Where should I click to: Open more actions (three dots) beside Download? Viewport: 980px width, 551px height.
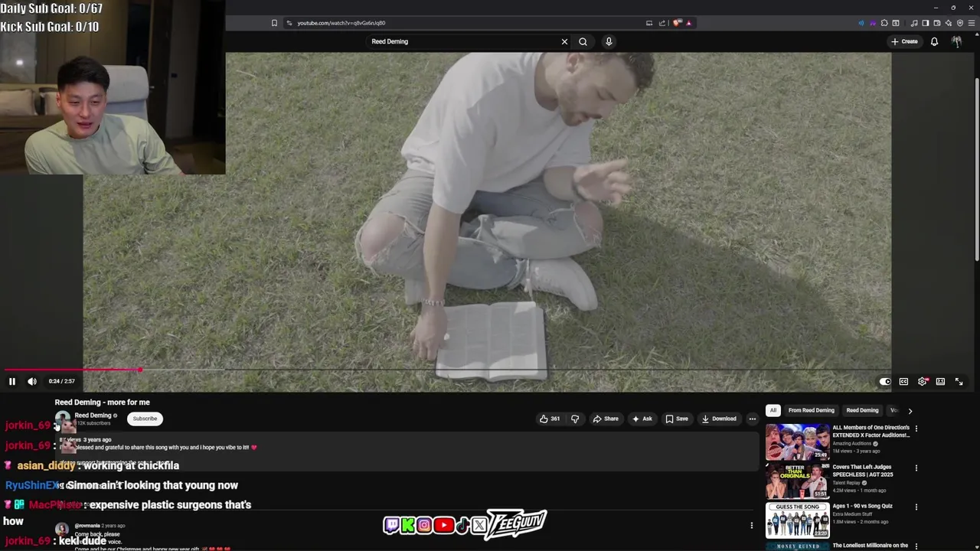752,419
